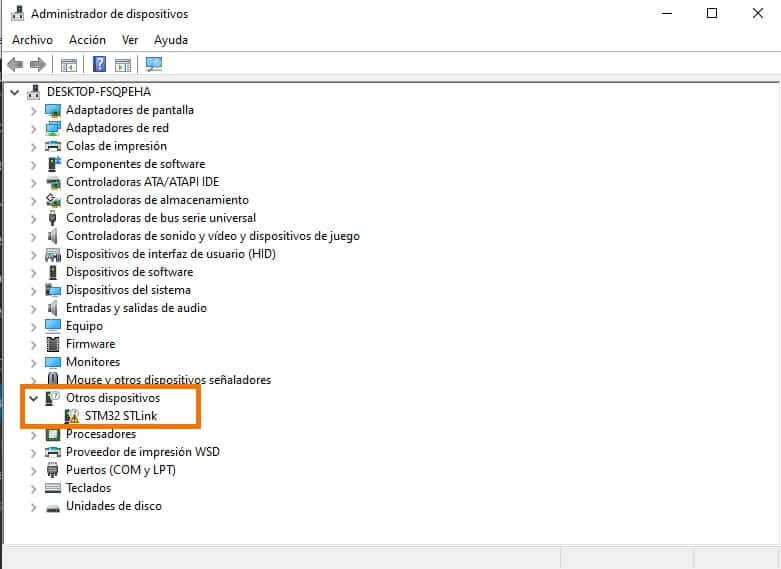Click the Firmware category icon
781x569 pixels.
(x=54, y=344)
